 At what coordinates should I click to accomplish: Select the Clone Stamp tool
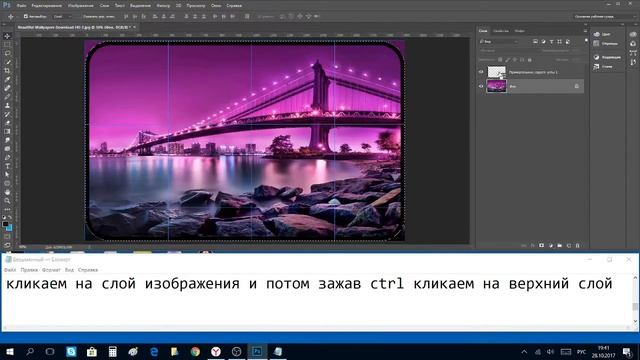tap(7, 105)
